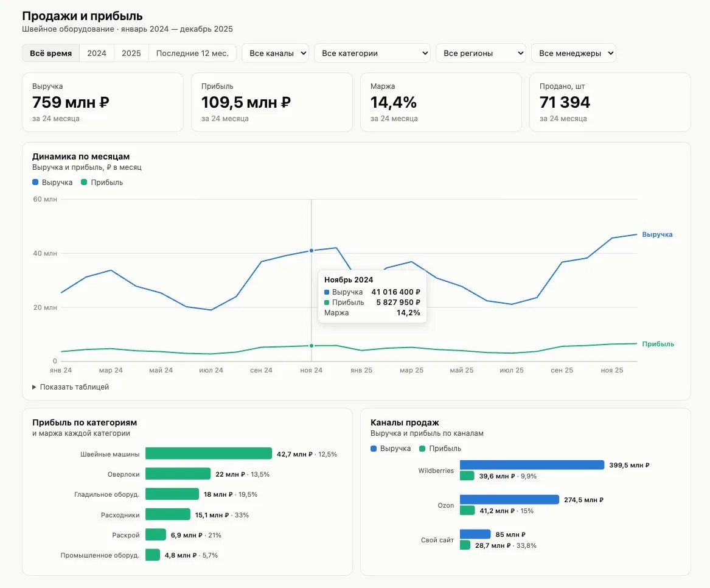
Task: Click the "15,1 млн ₽" Расходники value
Action: point(212,515)
